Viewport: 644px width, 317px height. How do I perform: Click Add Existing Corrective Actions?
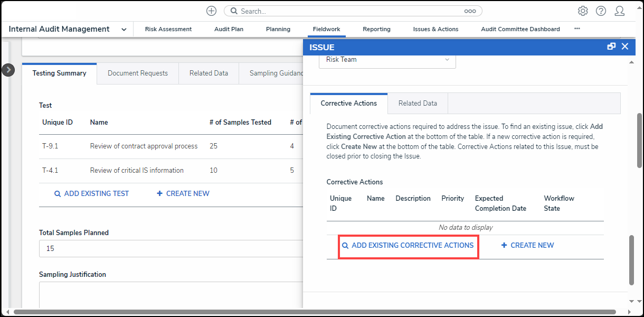(408, 246)
